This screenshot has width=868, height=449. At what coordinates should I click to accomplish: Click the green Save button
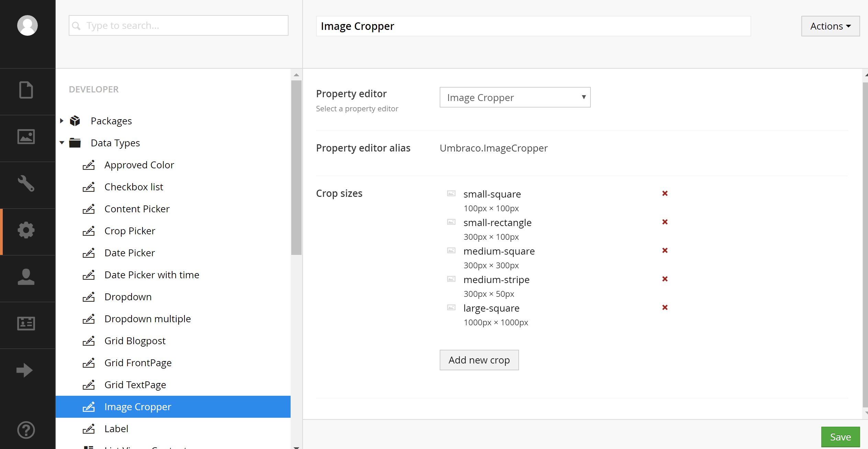point(840,437)
